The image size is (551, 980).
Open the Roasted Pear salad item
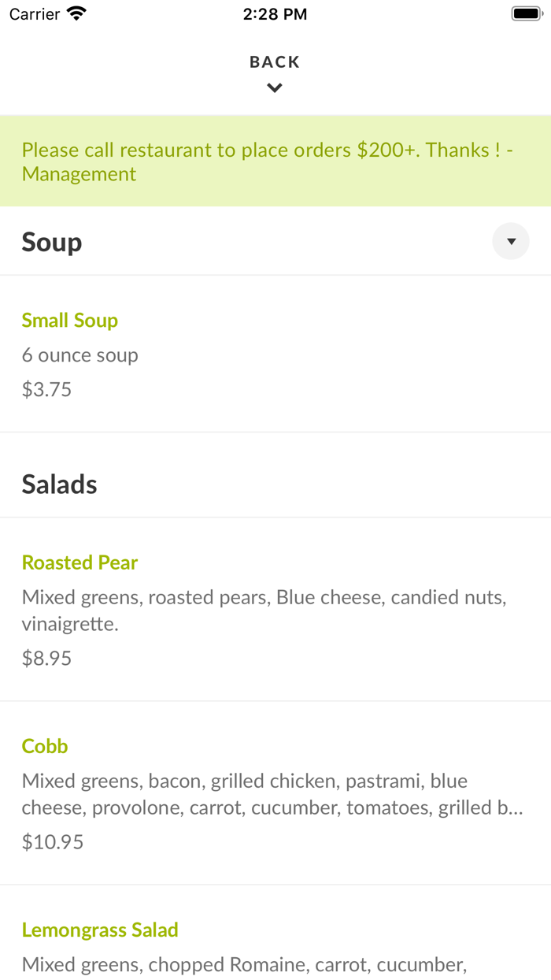click(79, 562)
